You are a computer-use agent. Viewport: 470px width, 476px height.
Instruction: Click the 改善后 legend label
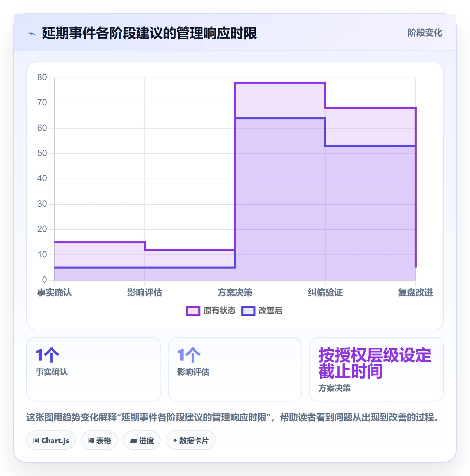coord(270,311)
